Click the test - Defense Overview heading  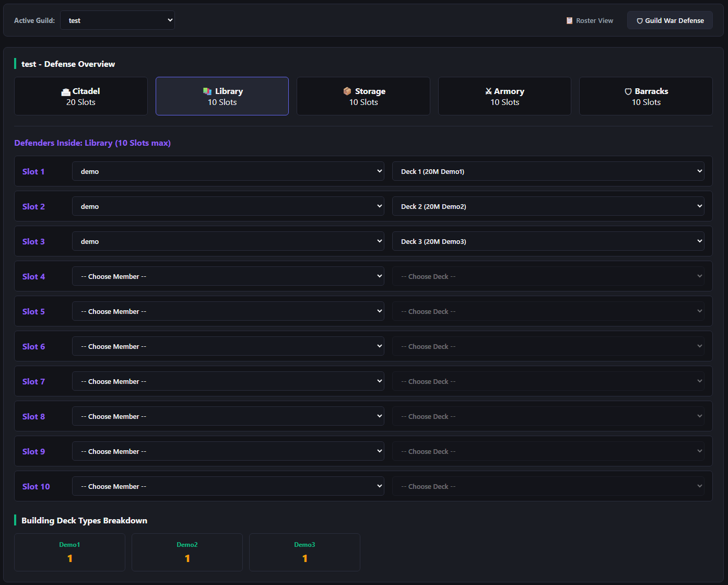click(68, 64)
